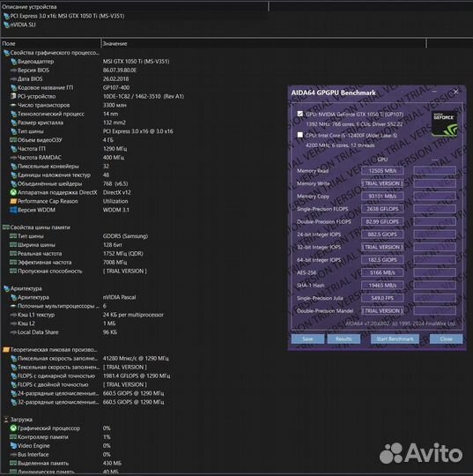Click the icon beside Единицы наложения текстур
The height and width of the screenshot is (476, 473).
pos(13,175)
